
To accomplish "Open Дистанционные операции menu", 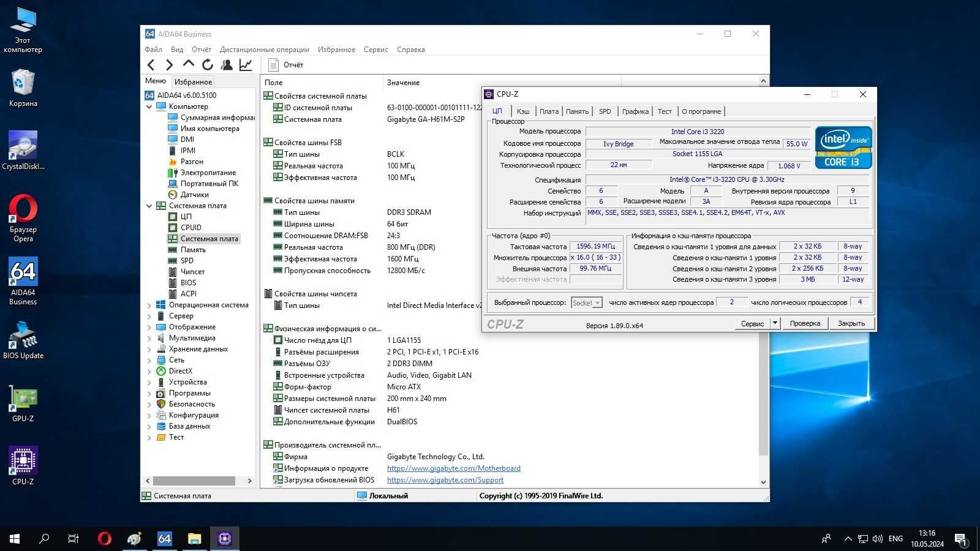I will [265, 50].
